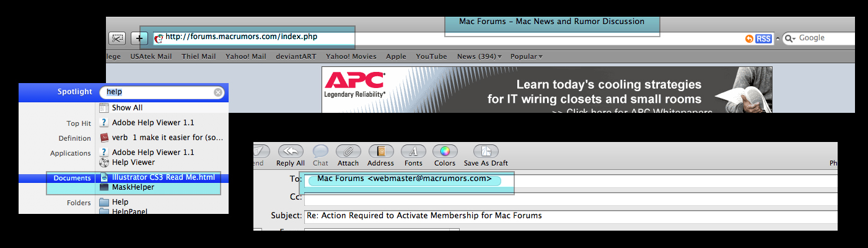Open Thiel Mail bookmark
The height and width of the screenshot is (248, 868).
[x=199, y=56]
